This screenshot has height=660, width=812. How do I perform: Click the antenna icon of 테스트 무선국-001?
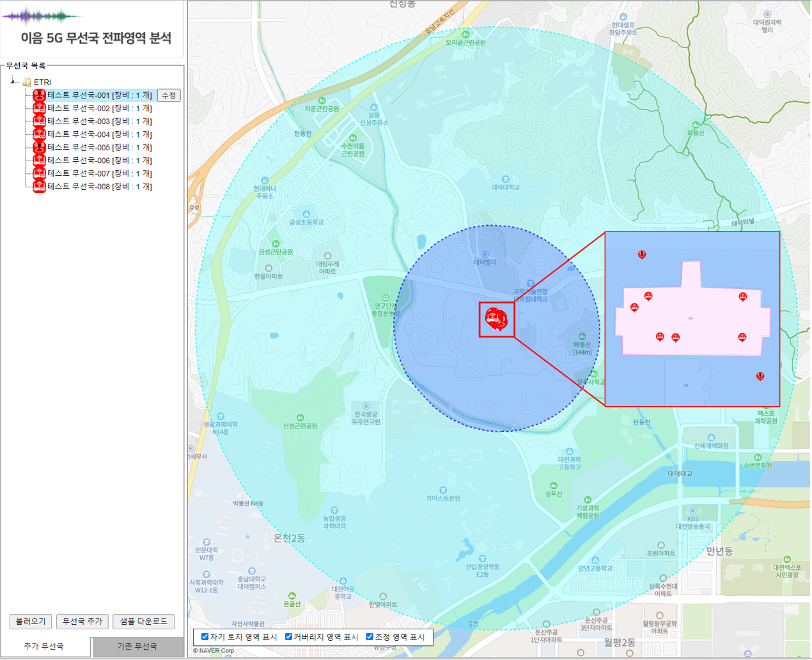[39, 95]
